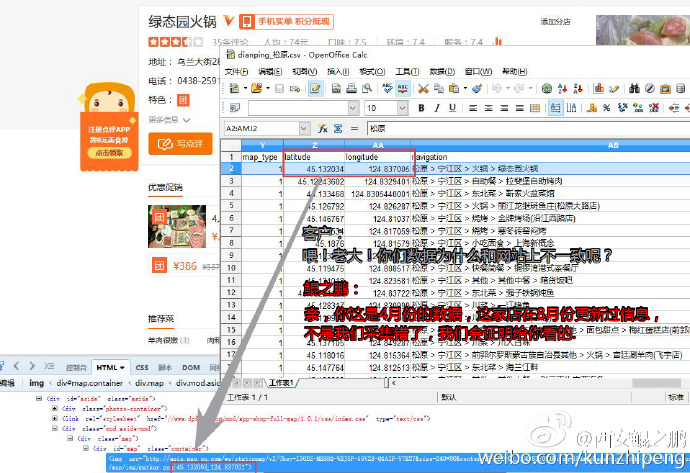690x473 pixels.
Task: Apply Percent number format icon
Action: pyautogui.click(x=606, y=108)
